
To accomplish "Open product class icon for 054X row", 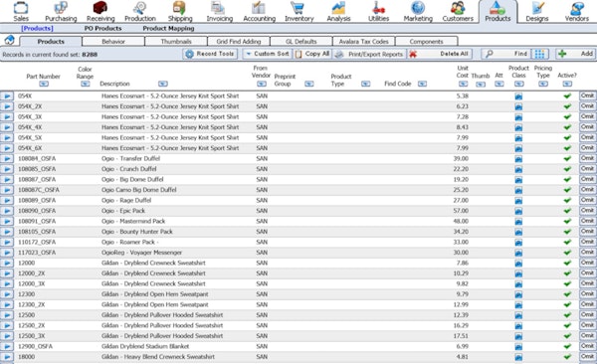I will pyautogui.click(x=518, y=96).
